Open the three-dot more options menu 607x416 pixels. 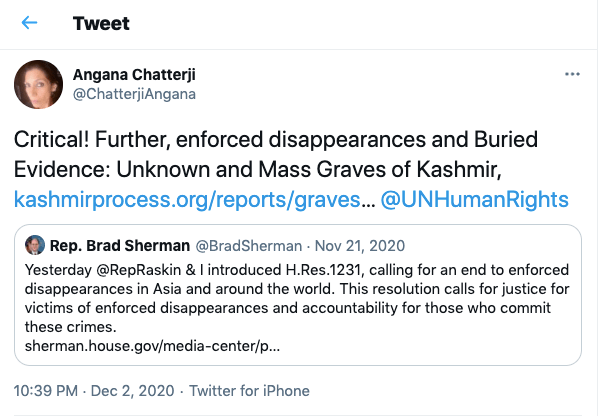573,75
